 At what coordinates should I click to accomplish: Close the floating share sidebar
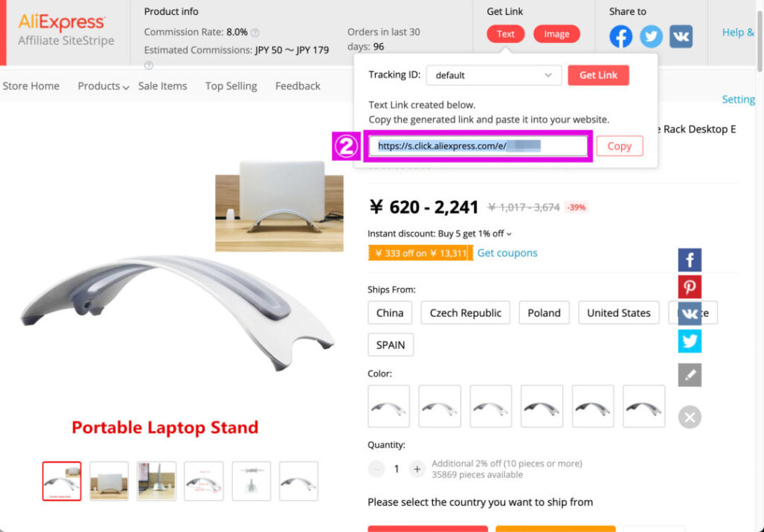690,417
